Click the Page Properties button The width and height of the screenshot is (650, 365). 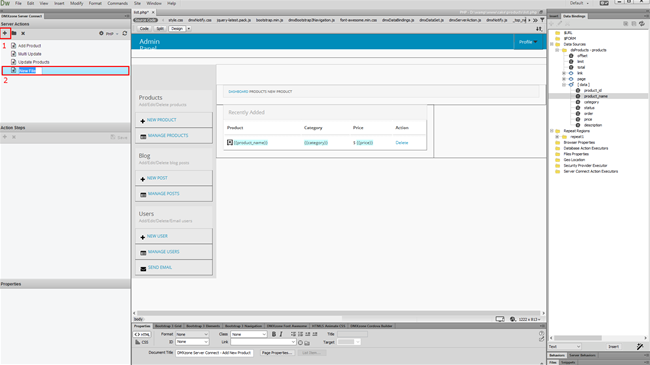[x=276, y=353]
